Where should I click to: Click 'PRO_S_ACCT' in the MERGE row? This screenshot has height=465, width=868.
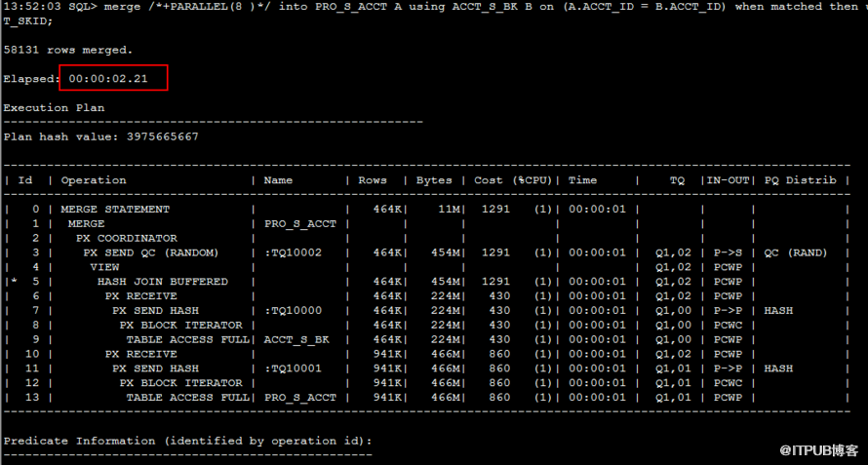click(300, 223)
